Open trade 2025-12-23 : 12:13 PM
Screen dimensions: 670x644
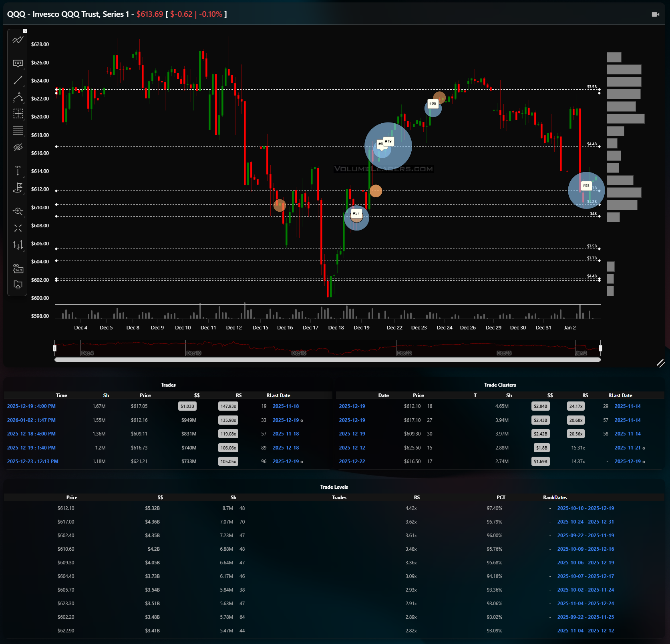tap(33, 461)
